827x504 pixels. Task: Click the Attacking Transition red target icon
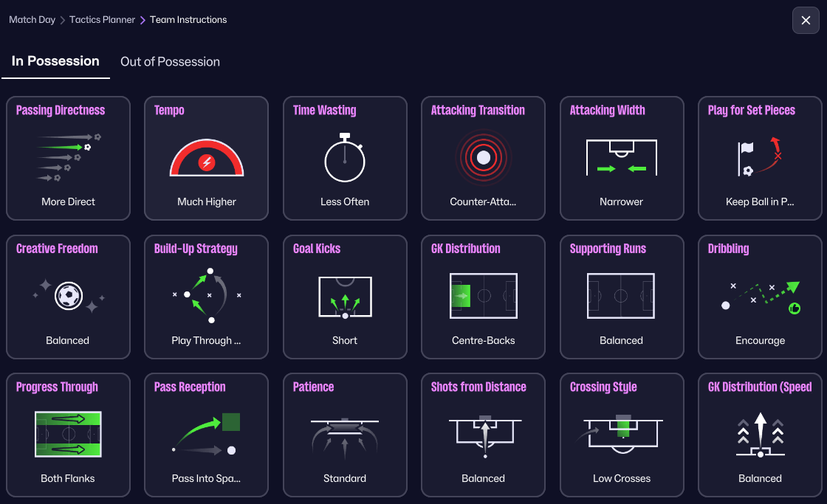484,157
